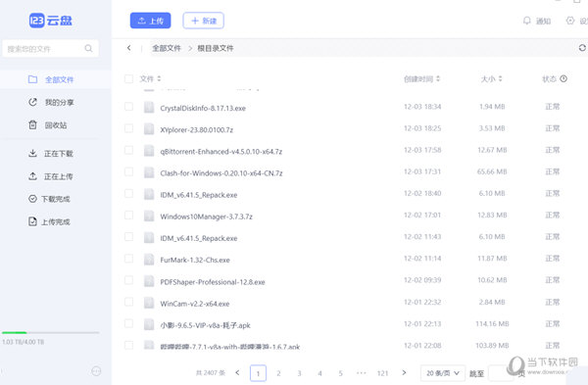Screen dimensions: 588x385
Task: Open the 20 条/页 page size dropdown
Action: [443, 373]
